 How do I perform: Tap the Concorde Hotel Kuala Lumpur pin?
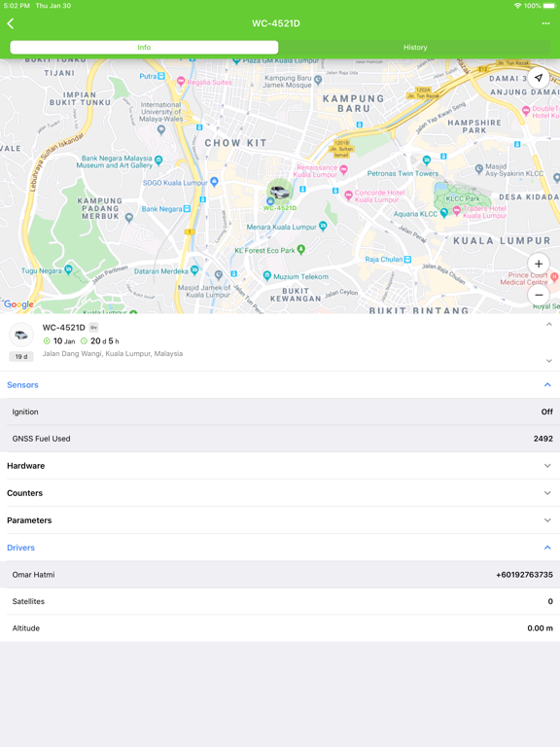(349, 195)
